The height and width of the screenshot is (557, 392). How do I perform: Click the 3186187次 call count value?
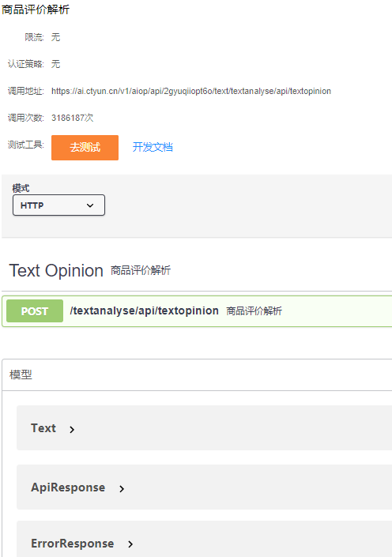(x=73, y=118)
